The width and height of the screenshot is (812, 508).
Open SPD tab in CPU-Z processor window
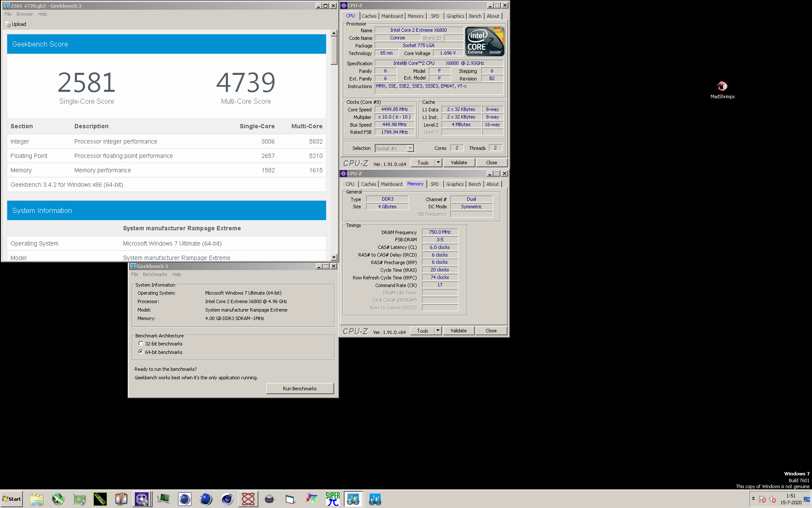tap(435, 16)
